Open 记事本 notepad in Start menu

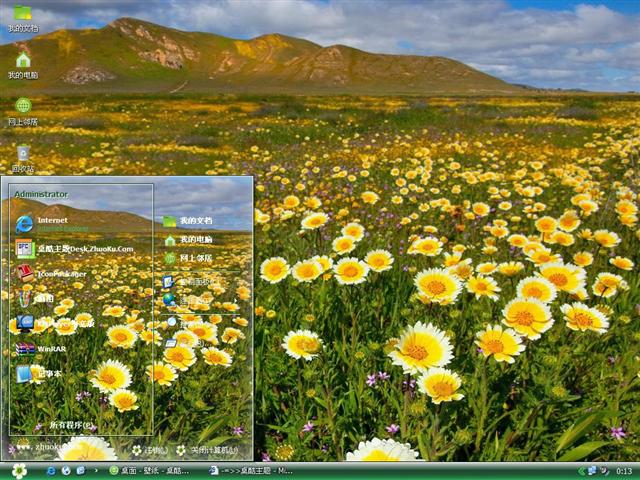pyautogui.click(x=39, y=373)
